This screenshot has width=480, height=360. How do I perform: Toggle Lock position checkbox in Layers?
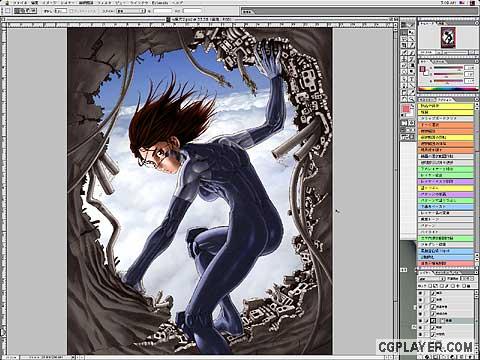click(453, 286)
